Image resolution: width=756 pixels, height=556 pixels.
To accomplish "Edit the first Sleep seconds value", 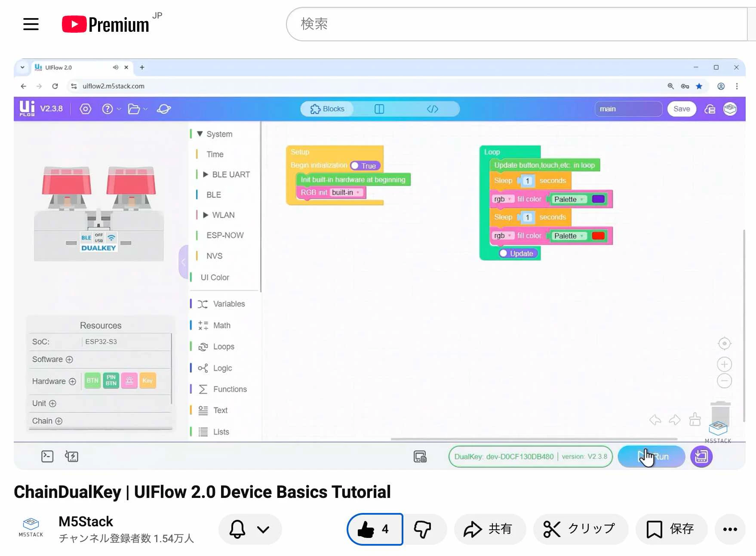I will [x=527, y=181].
